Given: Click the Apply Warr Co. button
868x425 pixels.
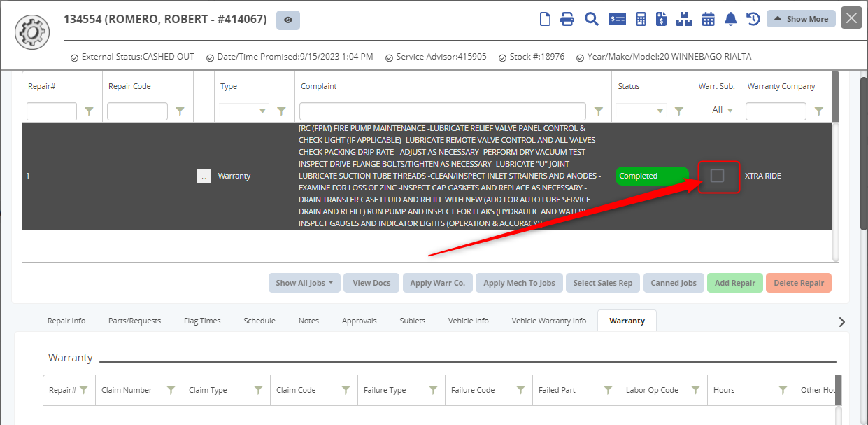Looking at the screenshot, I should (x=438, y=283).
